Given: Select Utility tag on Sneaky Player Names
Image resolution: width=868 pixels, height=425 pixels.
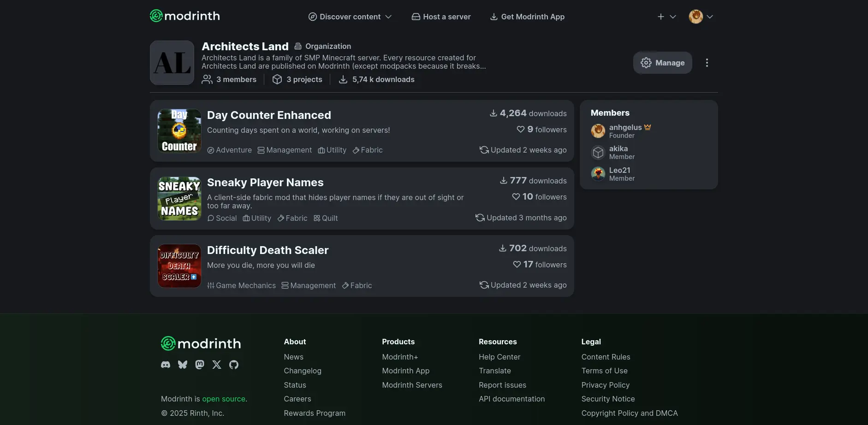Looking at the screenshot, I should [257, 218].
